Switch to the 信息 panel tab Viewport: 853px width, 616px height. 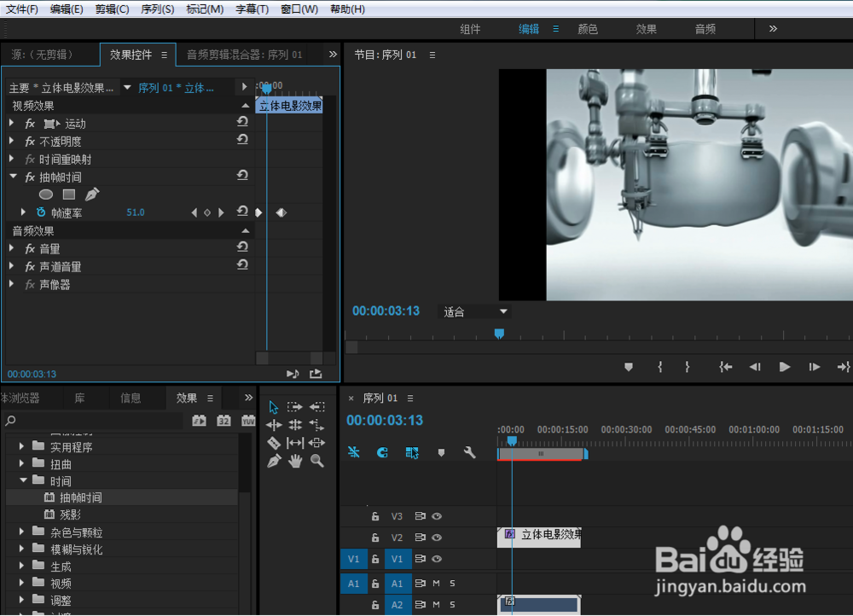click(x=131, y=398)
